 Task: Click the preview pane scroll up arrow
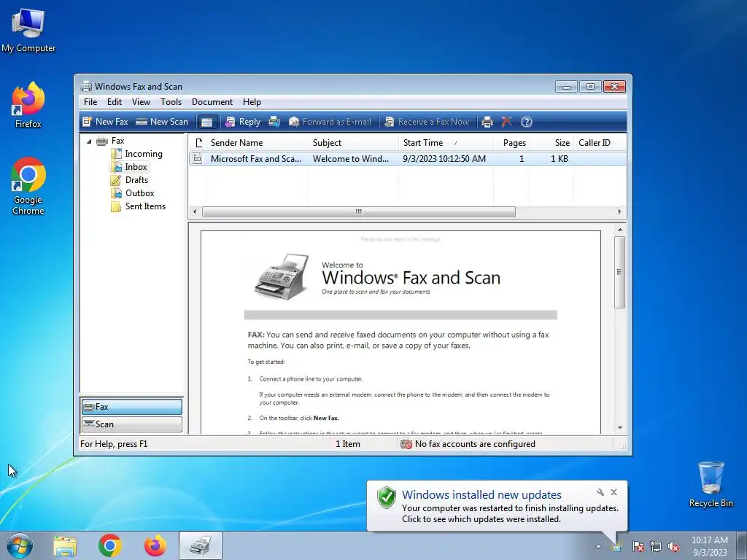(620, 230)
